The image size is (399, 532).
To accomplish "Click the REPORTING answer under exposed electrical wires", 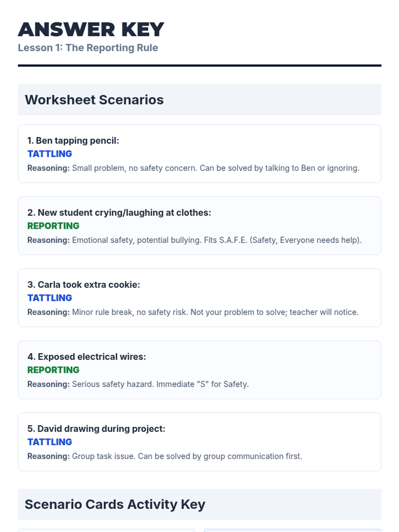I will [53, 370].
